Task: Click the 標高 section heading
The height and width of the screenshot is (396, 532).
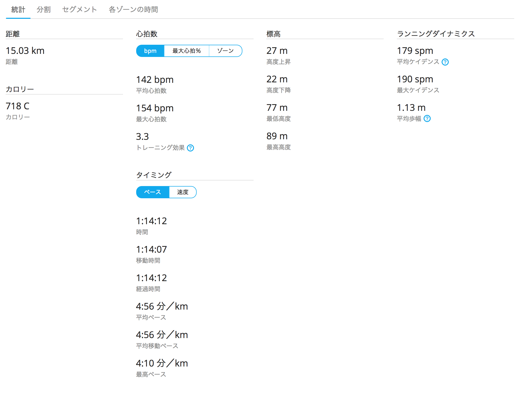Action: tap(274, 34)
